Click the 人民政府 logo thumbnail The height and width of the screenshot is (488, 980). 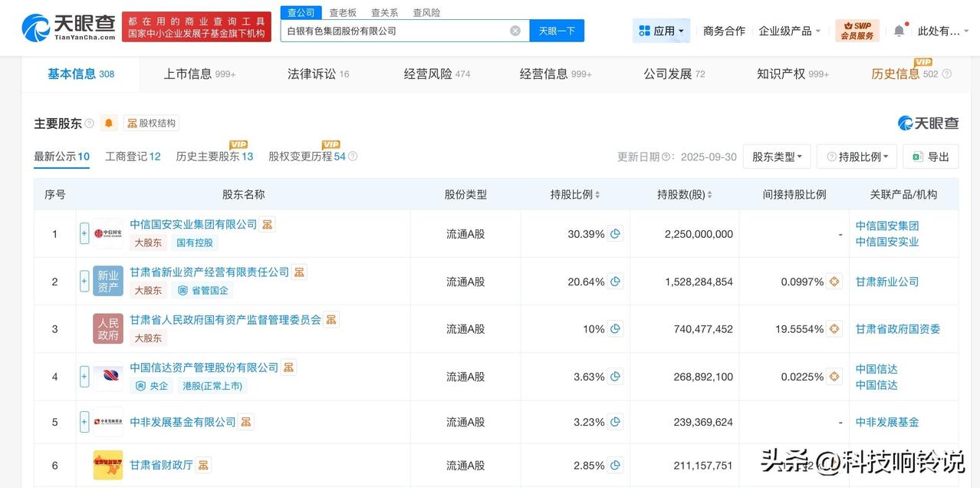point(108,328)
